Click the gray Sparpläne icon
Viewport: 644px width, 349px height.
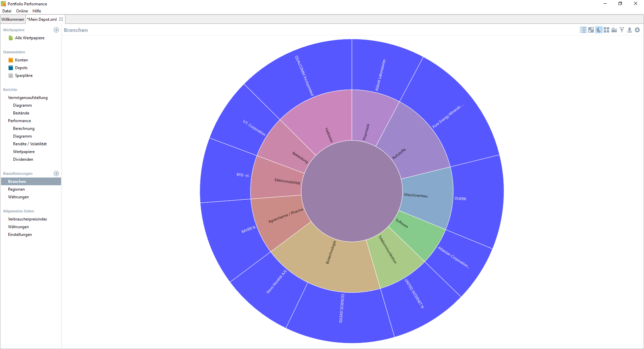click(x=11, y=76)
